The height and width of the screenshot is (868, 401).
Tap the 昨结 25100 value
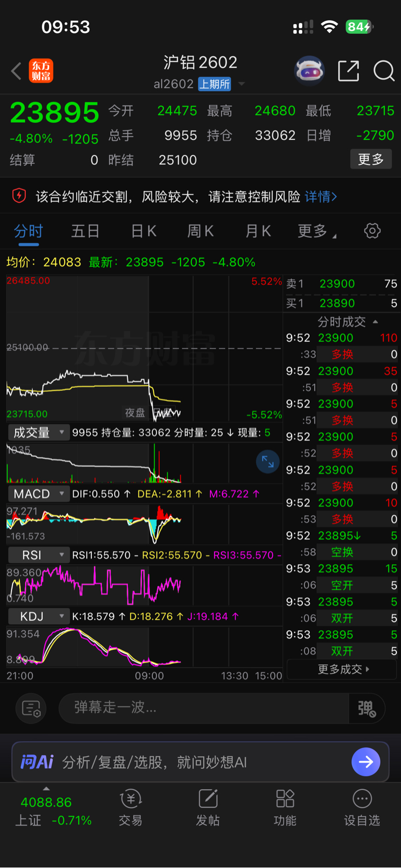tap(178, 160)
